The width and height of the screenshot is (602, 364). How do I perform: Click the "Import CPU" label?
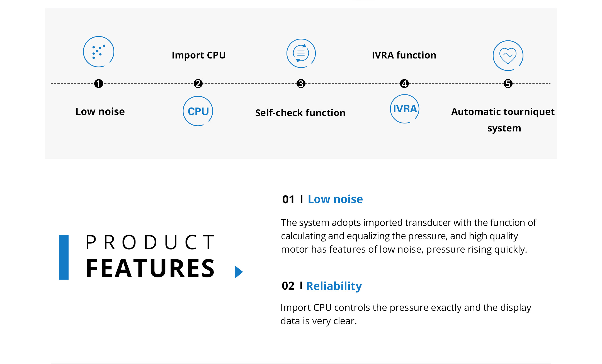[x=199, y=55]
